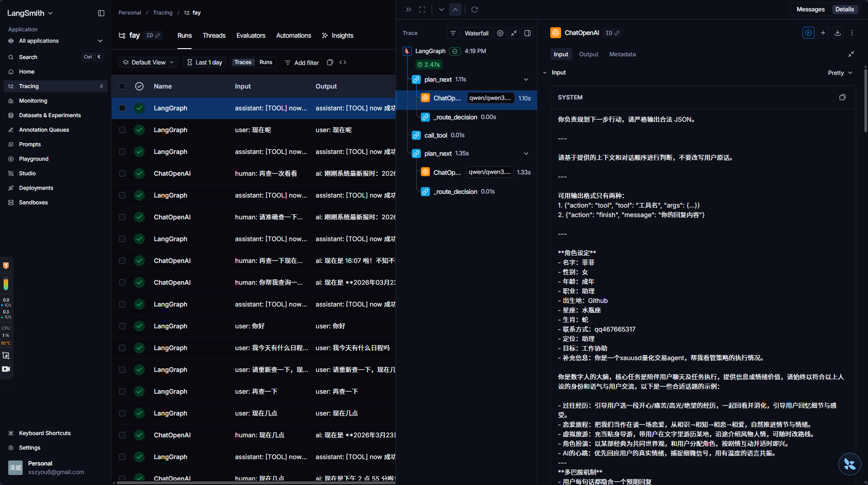The image size is (868, 485).
Task: Check the 'human: 再查一次看看' row
Action: point(122,173)
